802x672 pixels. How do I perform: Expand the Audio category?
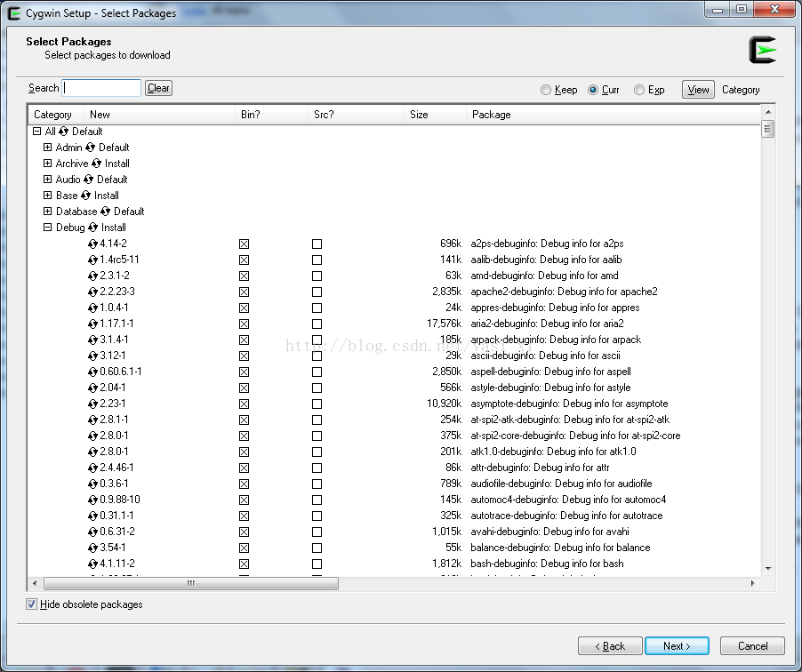47,179
